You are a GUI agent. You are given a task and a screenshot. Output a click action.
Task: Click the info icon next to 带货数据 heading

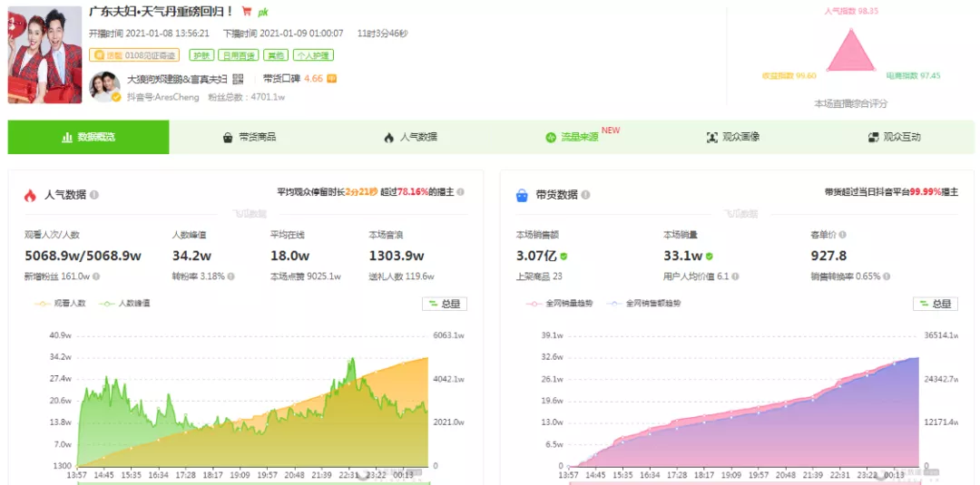click(x=585, y=195)
